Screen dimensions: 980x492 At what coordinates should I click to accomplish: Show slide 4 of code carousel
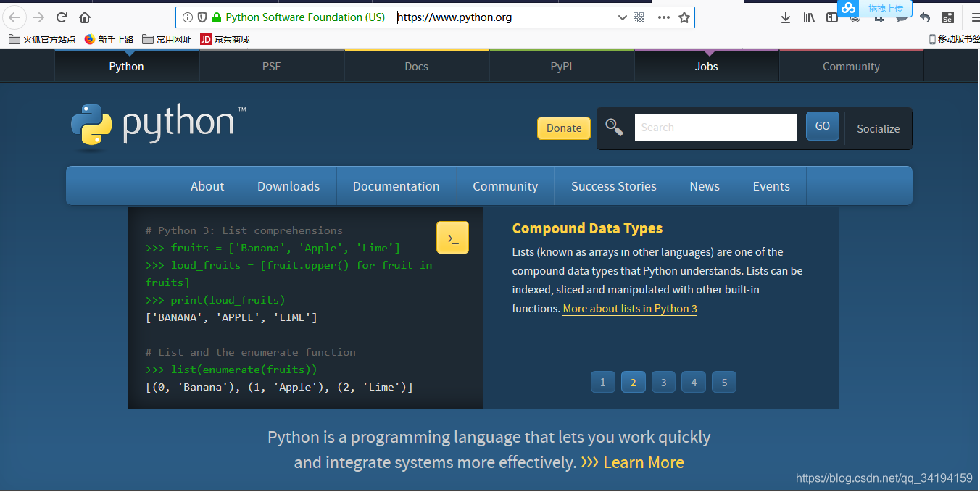(x=694, y=382)
